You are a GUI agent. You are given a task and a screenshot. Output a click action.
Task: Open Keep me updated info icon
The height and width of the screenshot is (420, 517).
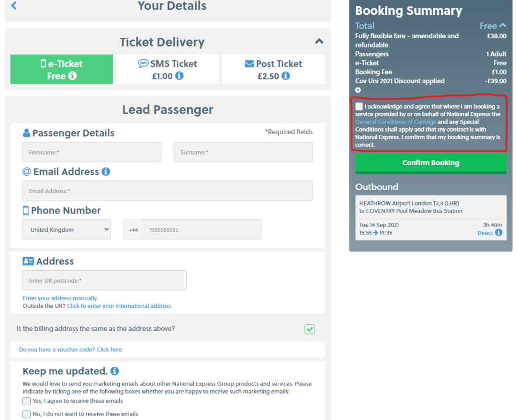pyautogui.click(x=114, y=371)
